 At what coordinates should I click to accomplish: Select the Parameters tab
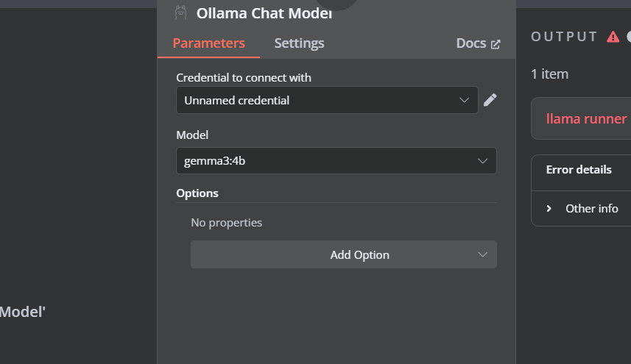point(208,43)
